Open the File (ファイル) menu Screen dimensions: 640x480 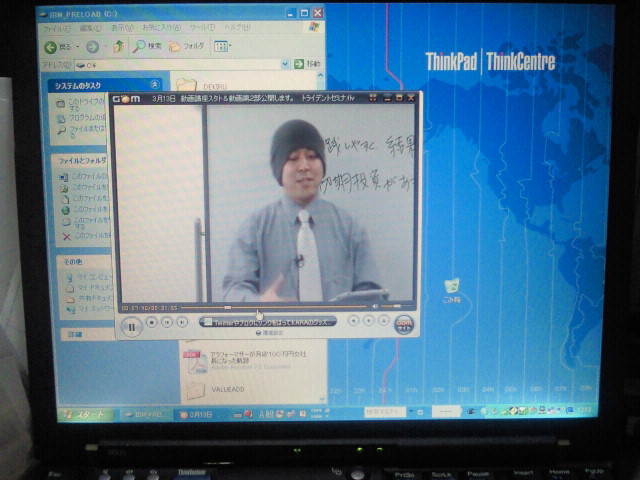coord(57,29)
